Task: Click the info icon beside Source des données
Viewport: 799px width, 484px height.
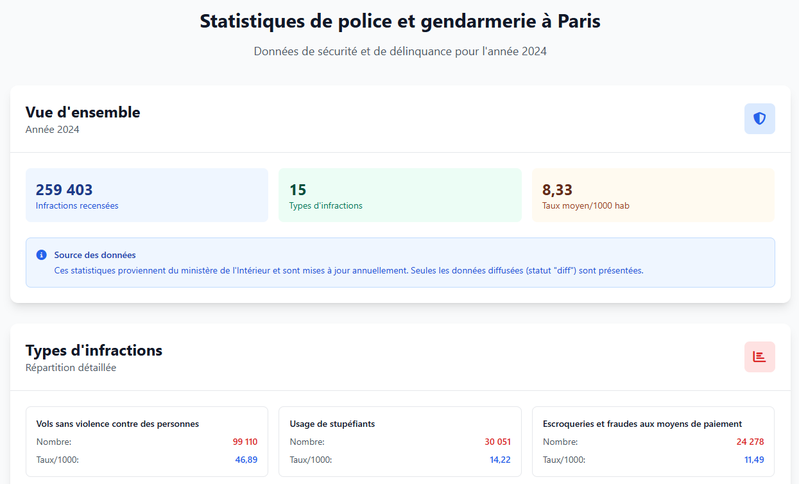Action: pos(41,255)
